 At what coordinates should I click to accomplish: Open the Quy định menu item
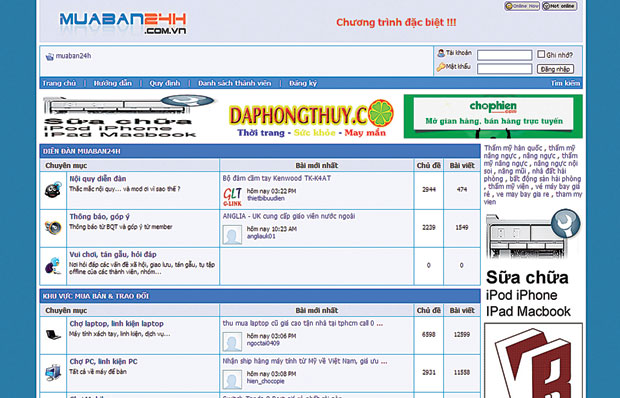click(x=164, y=83)
